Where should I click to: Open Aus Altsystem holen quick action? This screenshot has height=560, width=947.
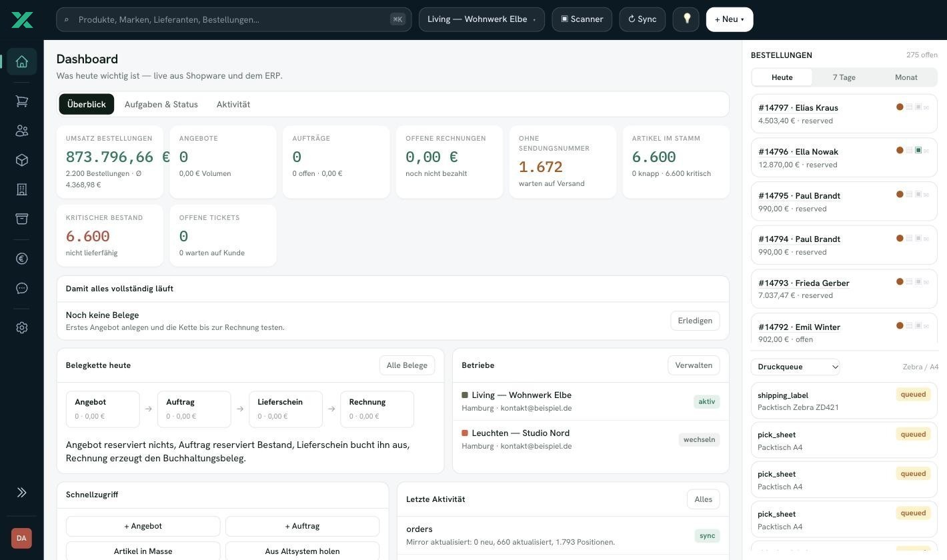coord(302,551)
